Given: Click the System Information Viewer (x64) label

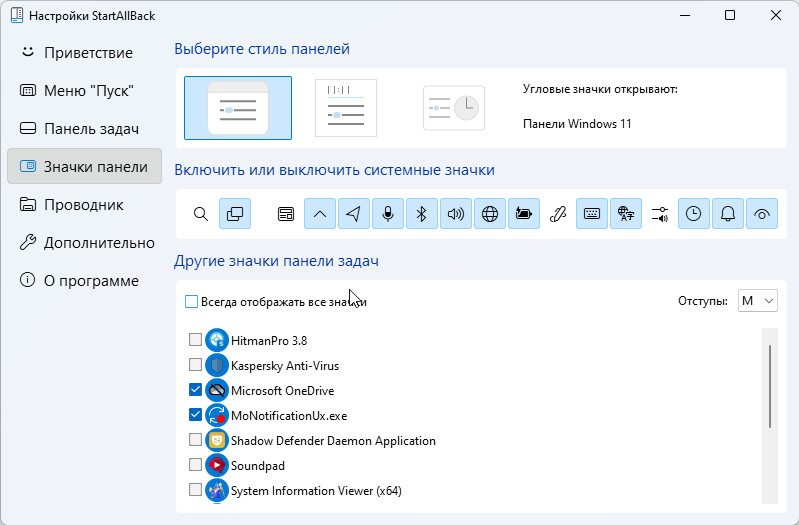Looking at the screenshot, I should 316,490.
